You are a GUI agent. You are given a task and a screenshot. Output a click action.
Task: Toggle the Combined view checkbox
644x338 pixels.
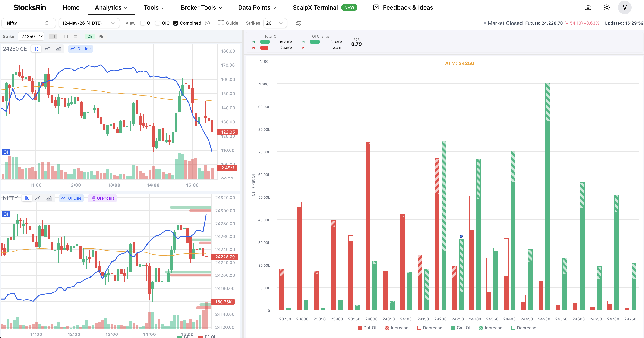(176, 23)
